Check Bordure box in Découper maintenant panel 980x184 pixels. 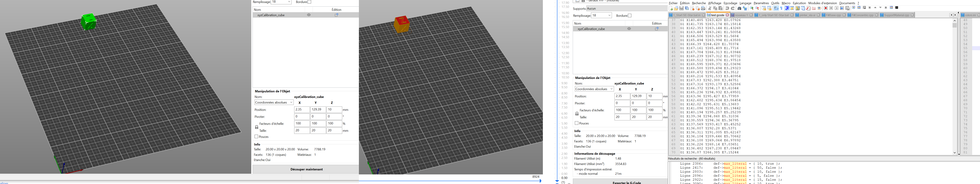click(x=309, y=2)
